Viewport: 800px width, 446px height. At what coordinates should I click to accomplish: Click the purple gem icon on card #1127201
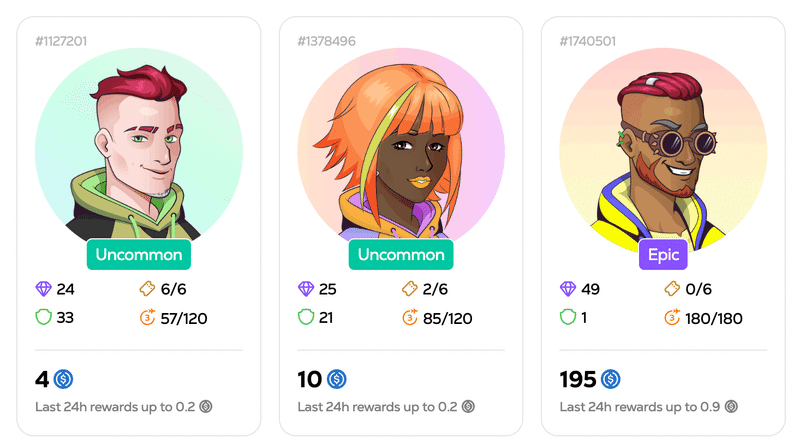43,289
